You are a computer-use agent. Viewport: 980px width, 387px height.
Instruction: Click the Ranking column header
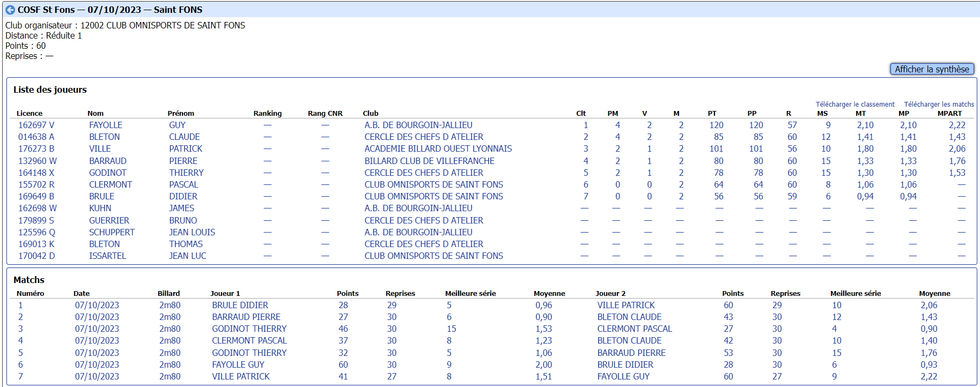[x=268, y=113]
